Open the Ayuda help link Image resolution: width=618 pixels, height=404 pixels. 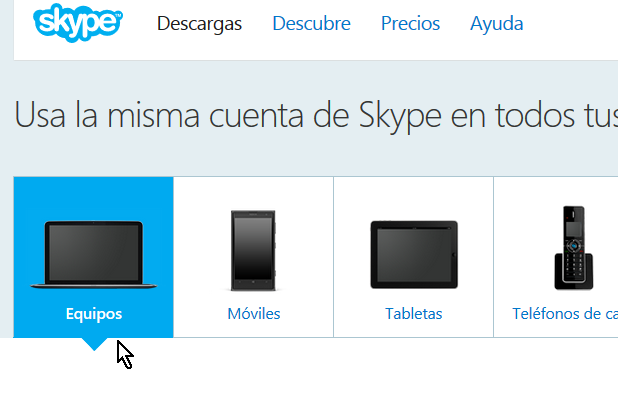(497, 24)
